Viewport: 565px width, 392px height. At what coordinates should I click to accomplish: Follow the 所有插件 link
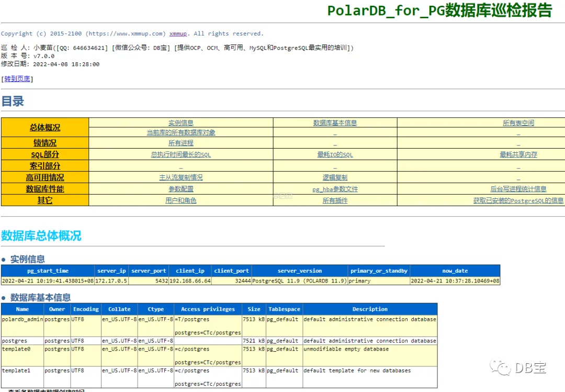click(335, 200)
